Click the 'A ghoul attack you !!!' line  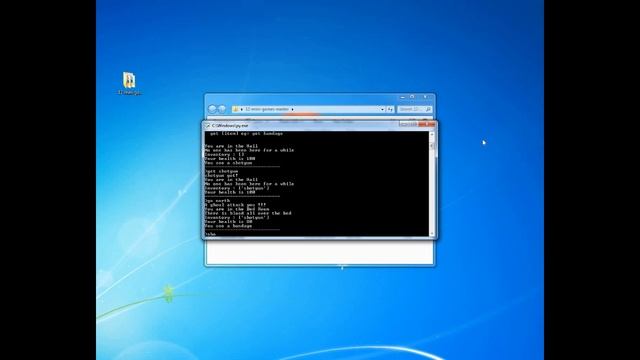(235, 205)
